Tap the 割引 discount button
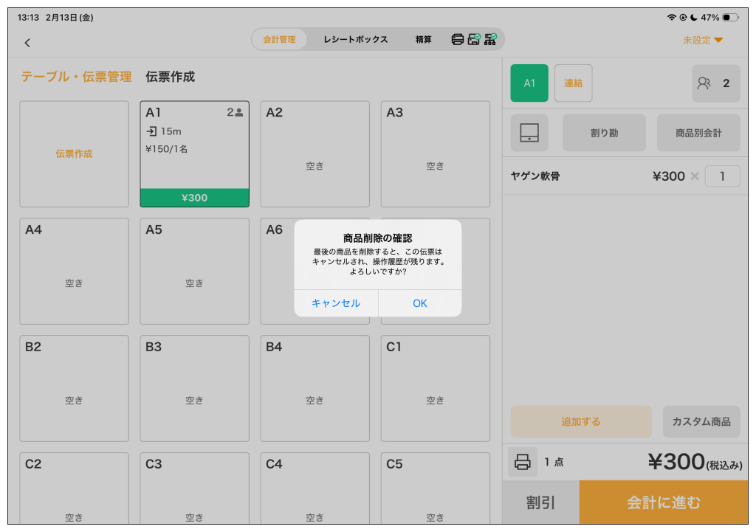 [540, 502]
